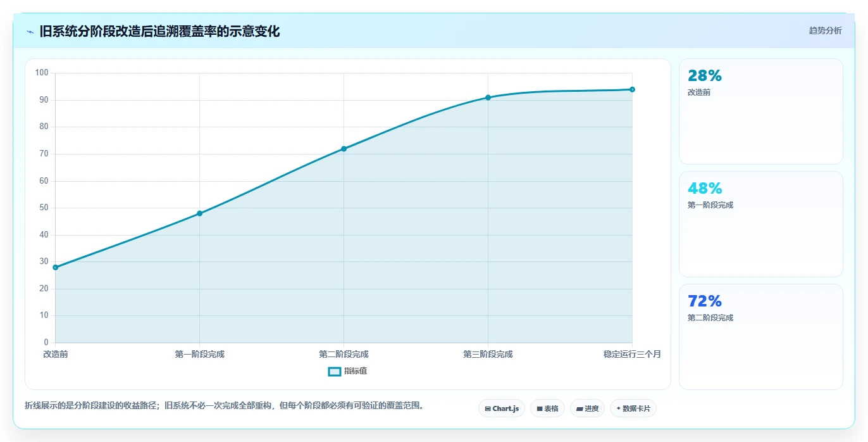Click the 改造前 x-axis label
This screenshot has width=868, height=442.
click(x=56, y=354)
